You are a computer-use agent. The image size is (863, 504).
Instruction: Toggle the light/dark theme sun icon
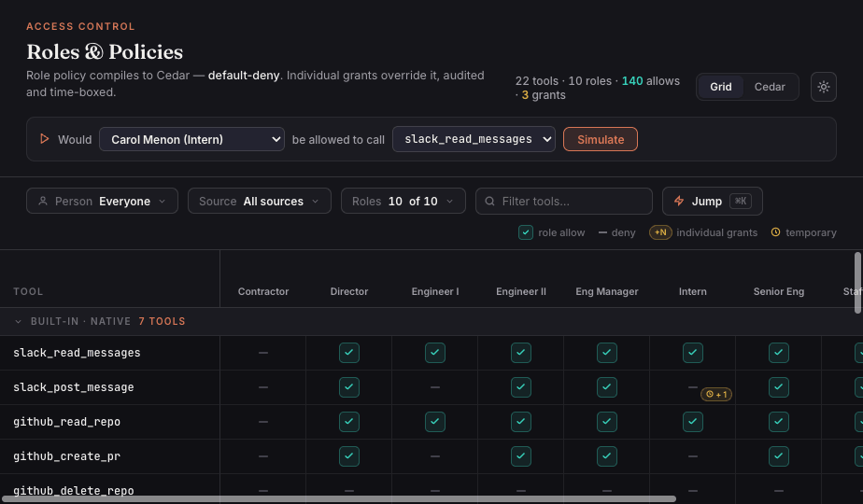tap(824, 87)
